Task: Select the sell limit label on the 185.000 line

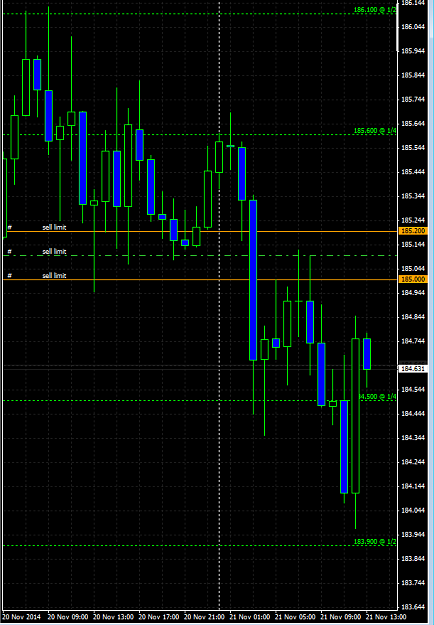Action: point(54,275)
